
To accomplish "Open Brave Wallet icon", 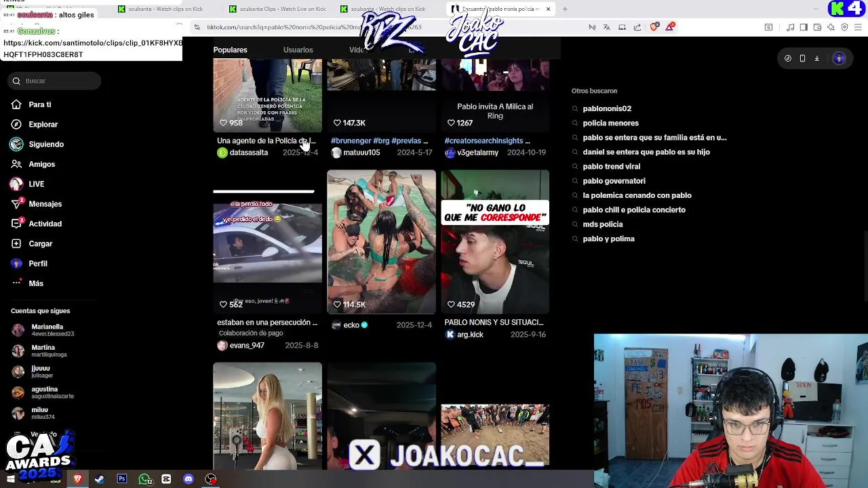I will tap(817, 27).
